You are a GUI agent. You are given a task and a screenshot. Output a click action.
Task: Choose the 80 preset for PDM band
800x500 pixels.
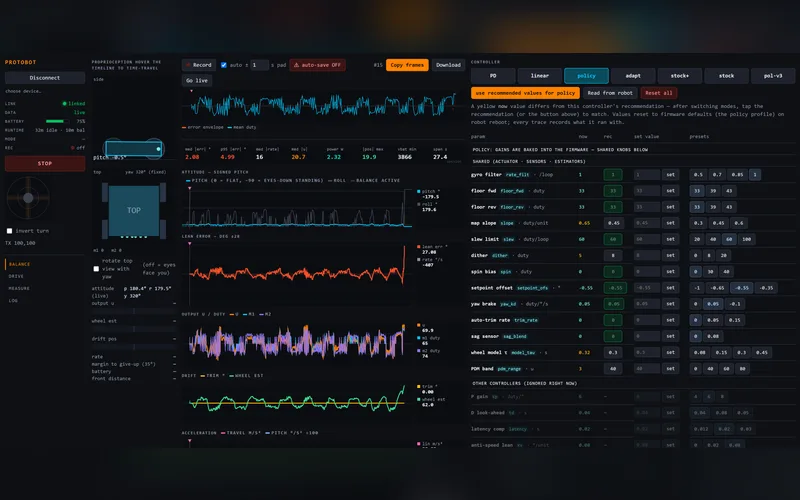click(x=742, y=368)
